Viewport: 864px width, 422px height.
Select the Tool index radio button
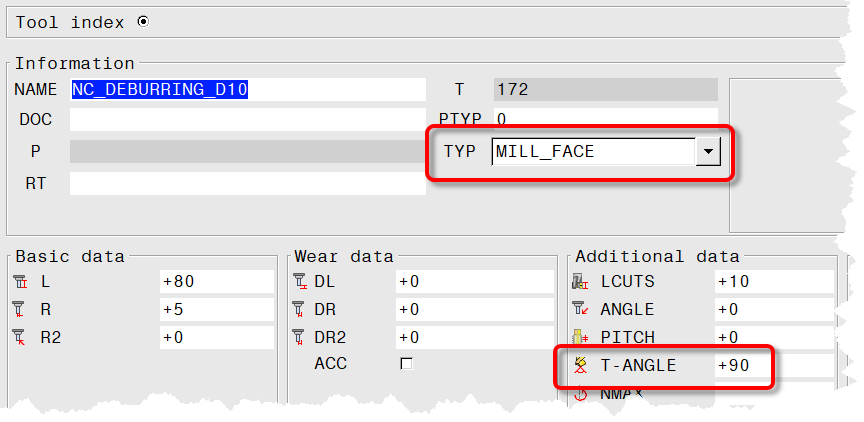(x=142, y=21)
